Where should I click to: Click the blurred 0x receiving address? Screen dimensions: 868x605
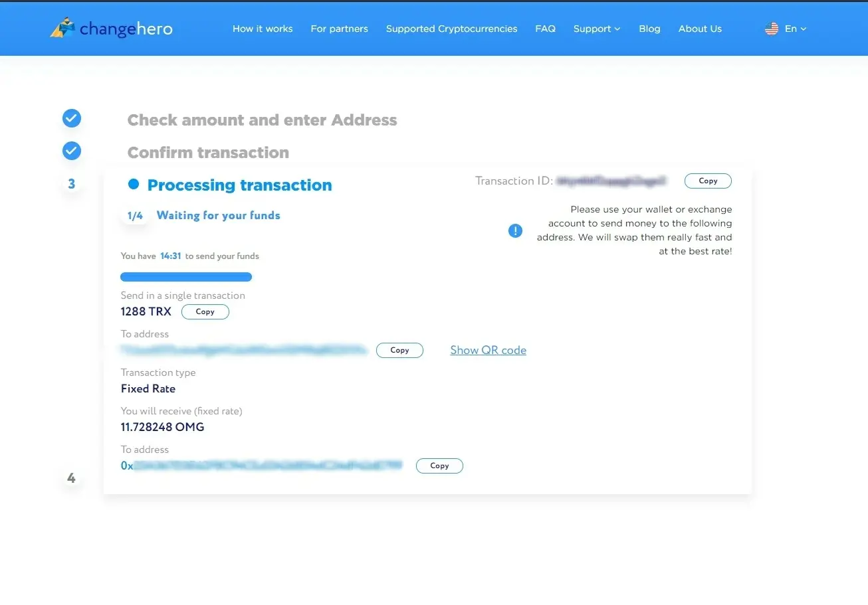point(262,466)
